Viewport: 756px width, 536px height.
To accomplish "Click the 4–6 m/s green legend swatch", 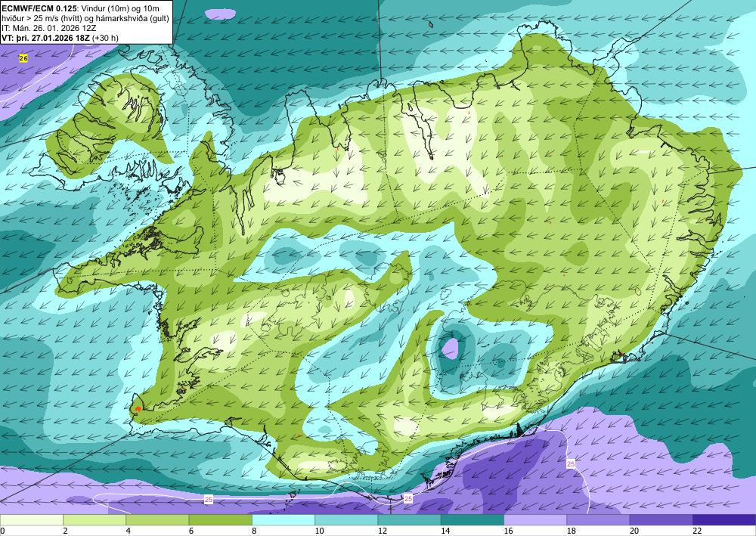I will [x=157, y=520].
